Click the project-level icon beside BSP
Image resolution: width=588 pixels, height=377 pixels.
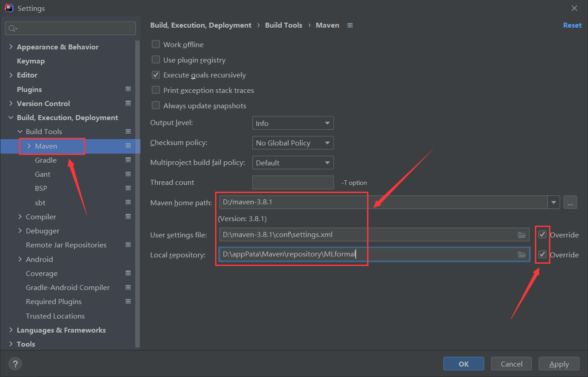[128, 188]
